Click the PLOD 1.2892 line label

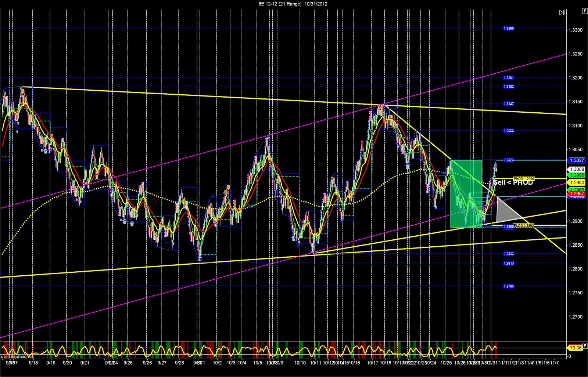(524, 225)
